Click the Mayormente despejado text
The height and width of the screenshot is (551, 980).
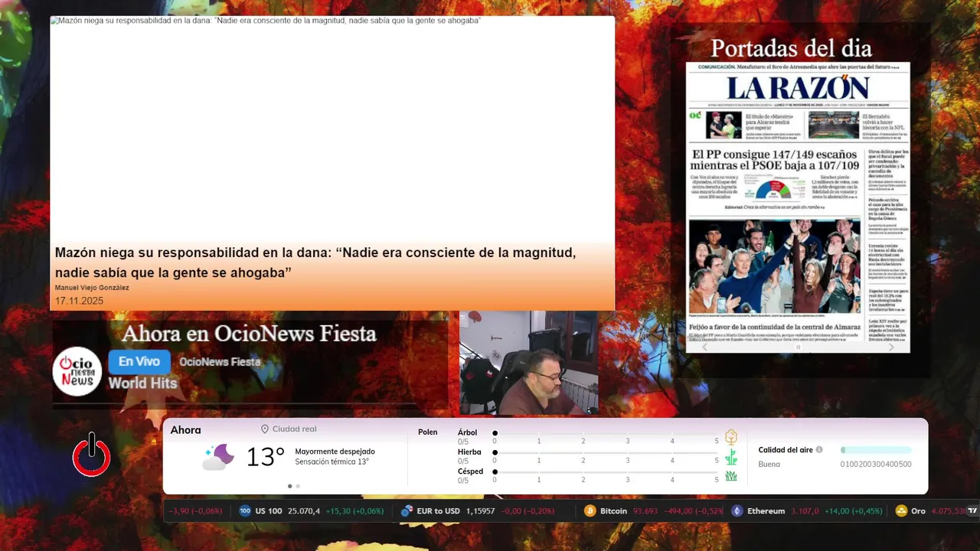coord(335,452)
